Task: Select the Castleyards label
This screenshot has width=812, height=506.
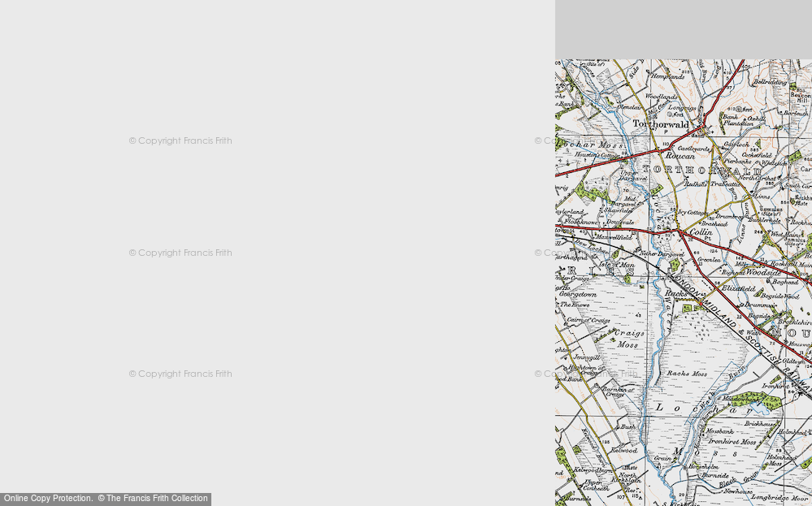Action: pos(694,149)
